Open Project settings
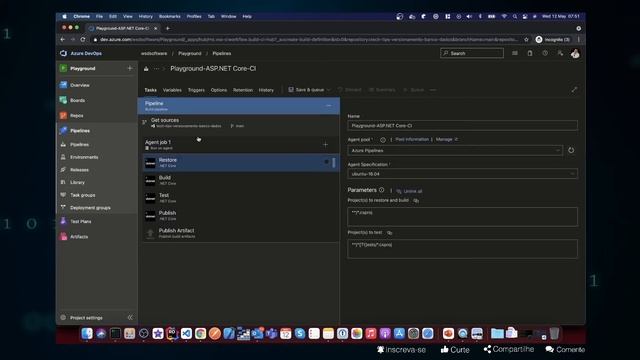The height and width of the screenshot is (360, 640). click(x=86, y=318)
